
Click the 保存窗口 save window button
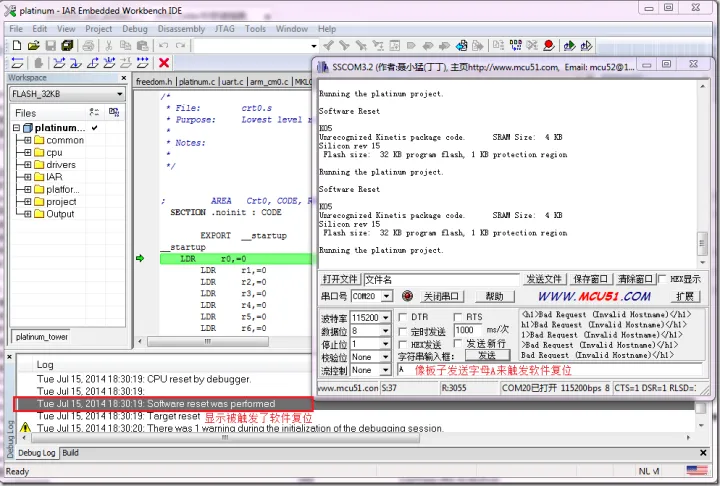pyautogui.click(x=590, y=279)
